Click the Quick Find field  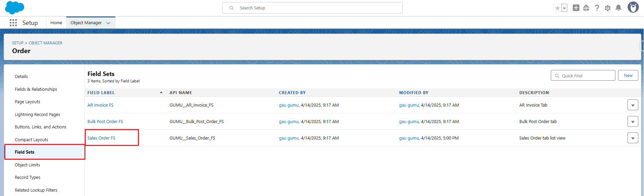583,76
